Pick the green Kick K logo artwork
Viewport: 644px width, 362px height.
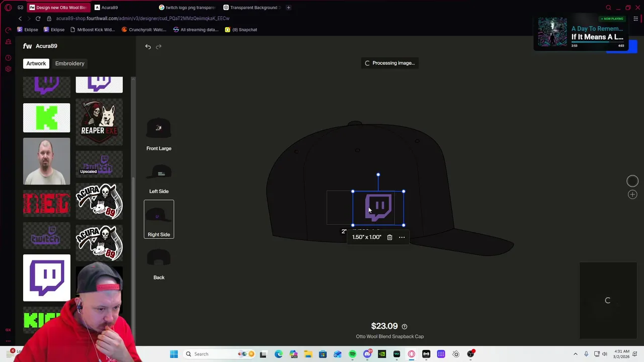click(46, 118)
